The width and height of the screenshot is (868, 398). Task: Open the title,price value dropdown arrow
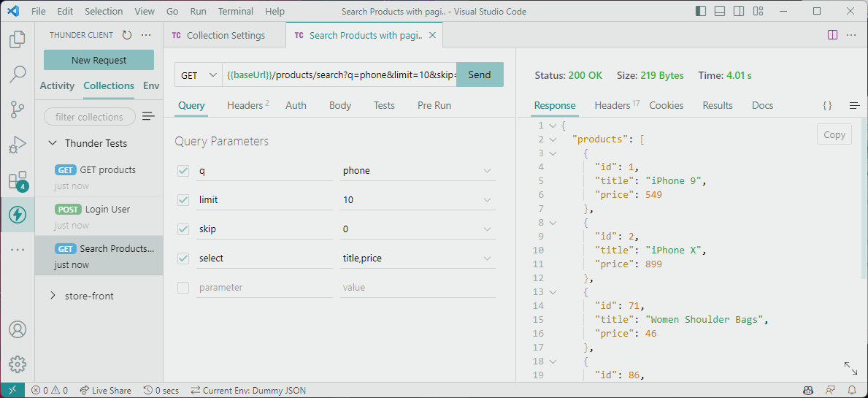coord(487,259)
